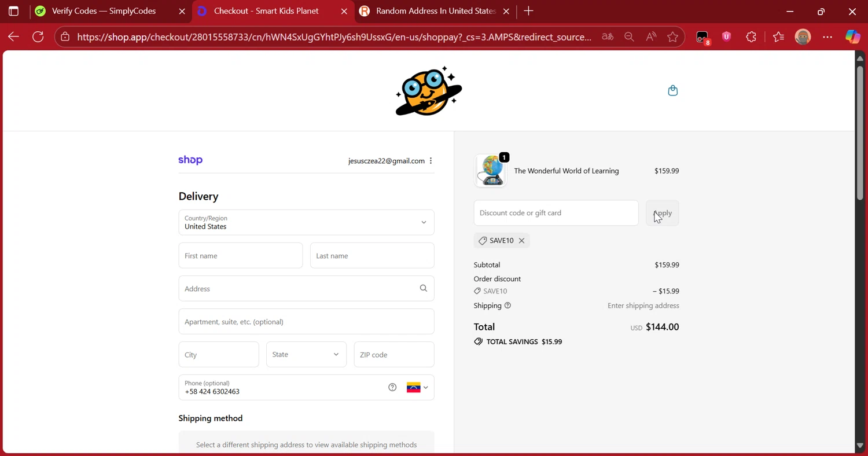Click the email jesusczea22@gmail.com
The height and width of the screenshot is (456, 868).
(387, 161)
